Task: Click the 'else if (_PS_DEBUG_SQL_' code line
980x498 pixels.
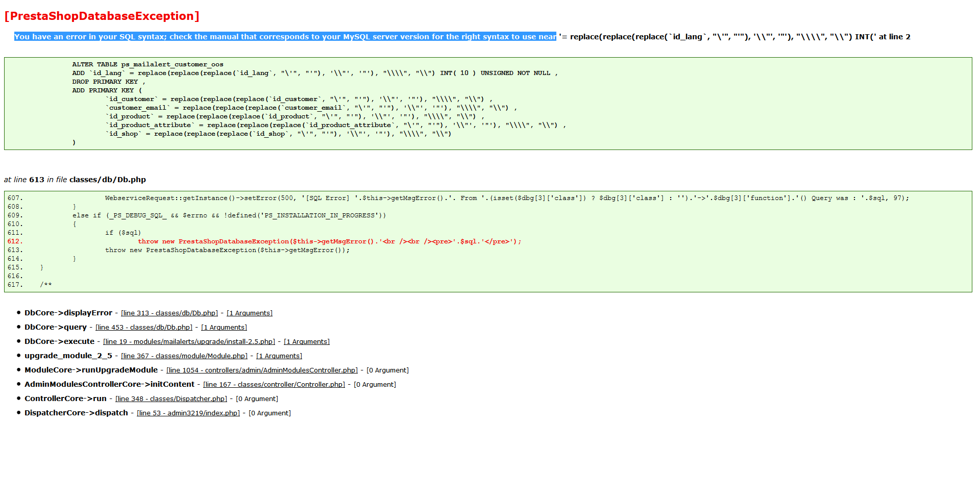Action: pyautogui.click(x=229, y=215)
